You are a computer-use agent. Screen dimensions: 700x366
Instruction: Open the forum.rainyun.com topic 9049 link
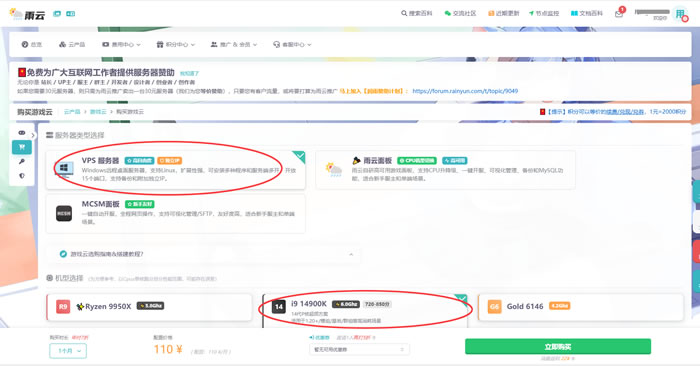click(x=465, y=91)
